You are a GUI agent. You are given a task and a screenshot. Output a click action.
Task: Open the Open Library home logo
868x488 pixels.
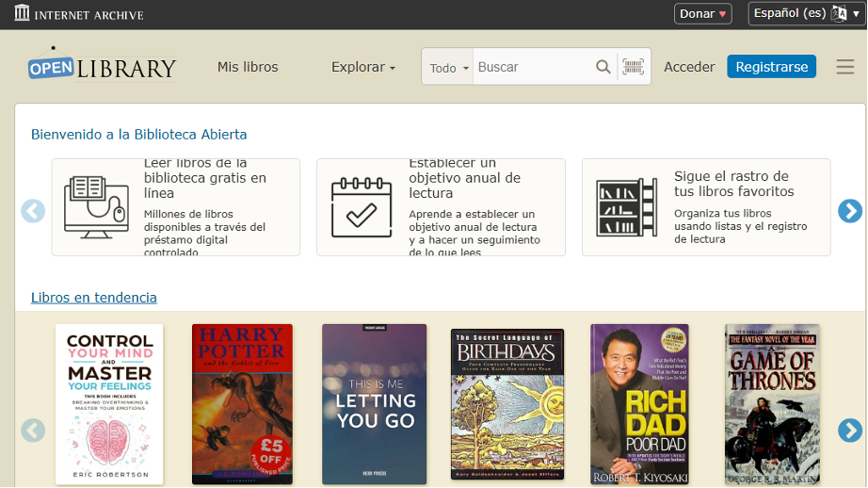[103, 66]
